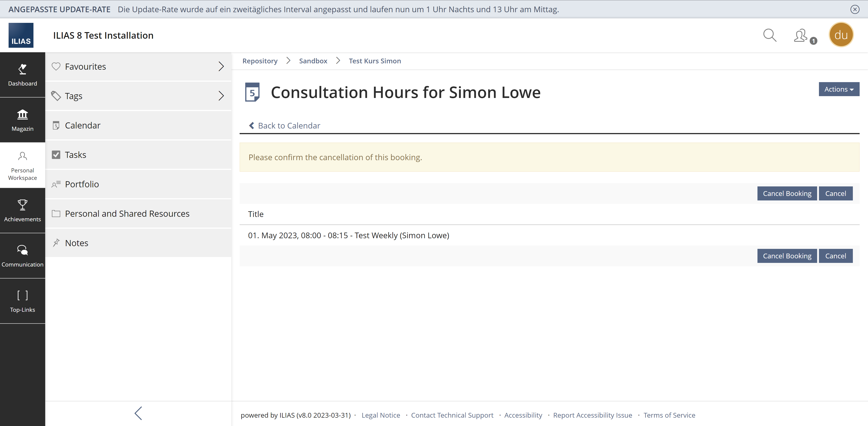This screenshot has width=868, height=426.
Task: Open the Actions dropdown
Action: [x=839, y=89]
